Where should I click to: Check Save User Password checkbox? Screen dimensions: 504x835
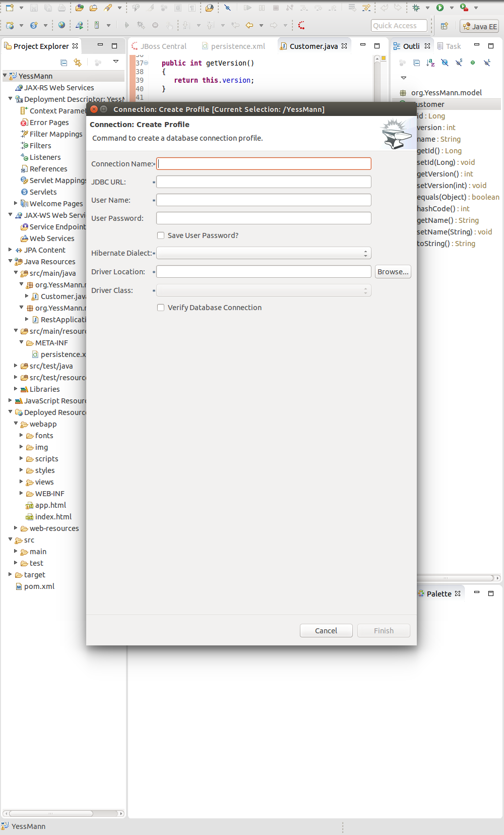point(161,235)
